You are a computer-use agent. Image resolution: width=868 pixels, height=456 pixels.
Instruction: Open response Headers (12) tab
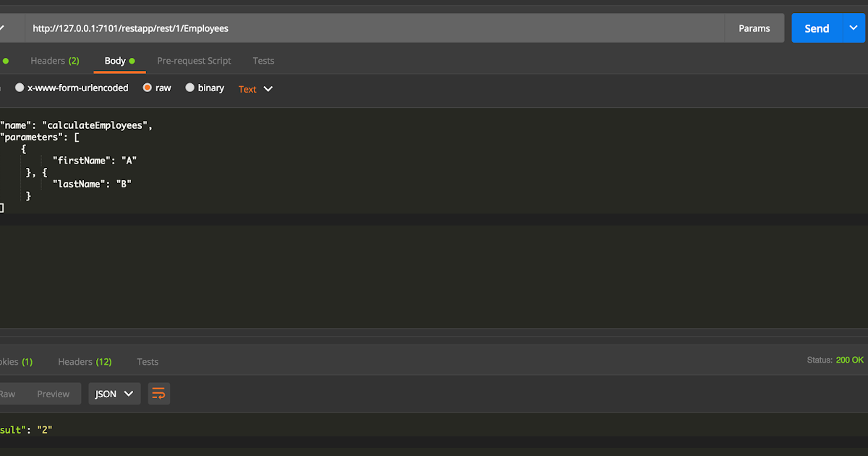[x=85, y=361]
